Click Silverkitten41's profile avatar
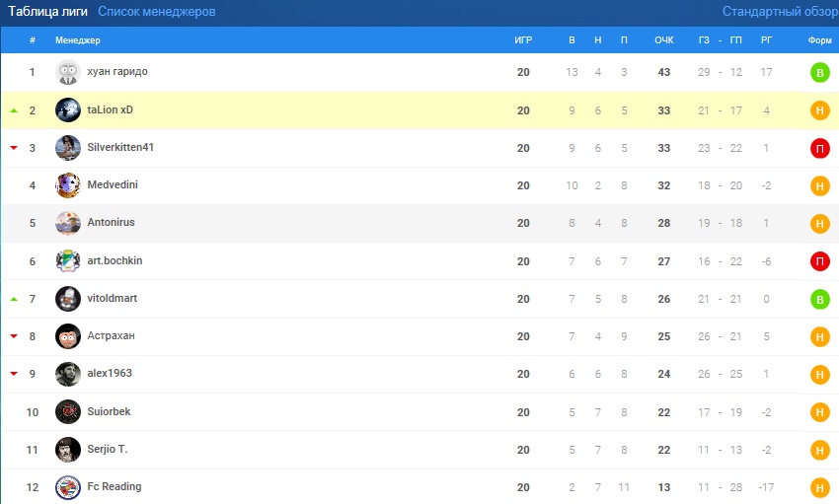Image resolution: width=839 pixels, height=504 pixels. [68, 147]
